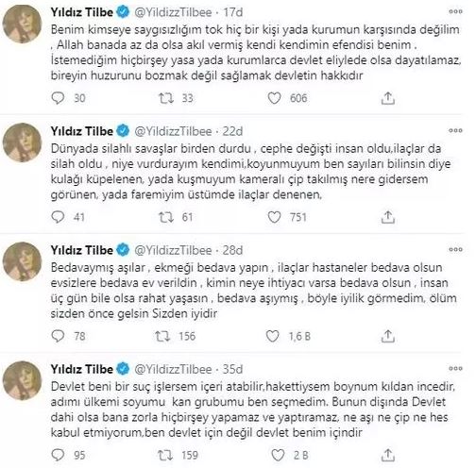Like the tweet with 1,6 B likes

click(272, 336)
